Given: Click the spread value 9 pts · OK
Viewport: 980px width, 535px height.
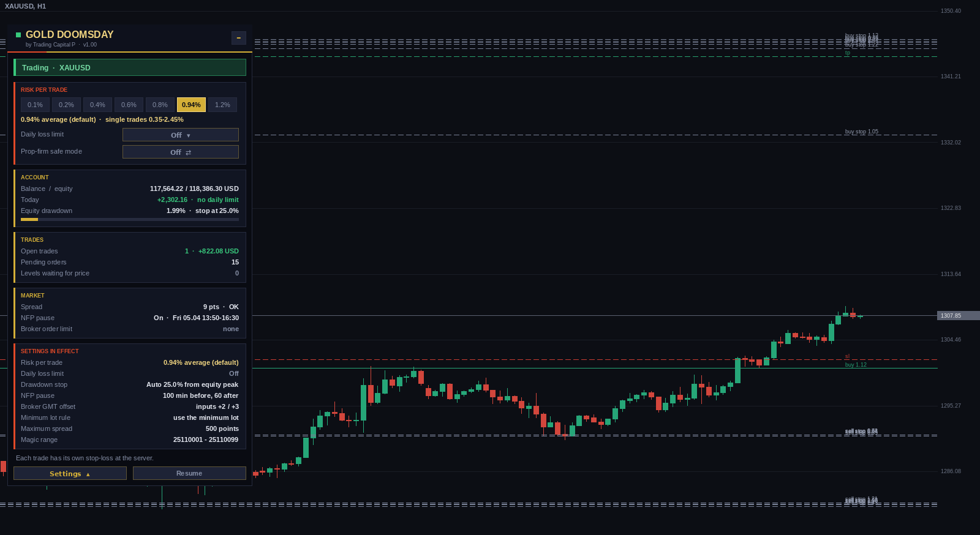Looking at the screenshot, I should pyautogui.click(x=221, y=307).
